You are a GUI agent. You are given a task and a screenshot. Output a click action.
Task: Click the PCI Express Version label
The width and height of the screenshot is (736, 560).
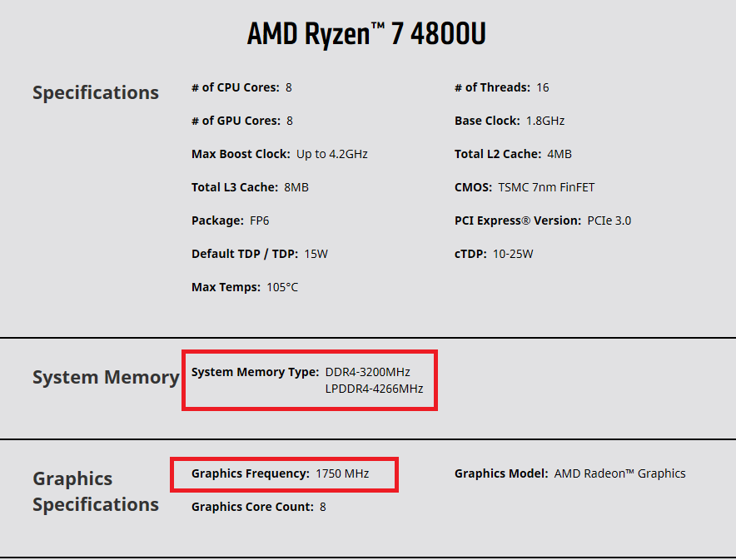pyautogui.click(x=517, y=221)
